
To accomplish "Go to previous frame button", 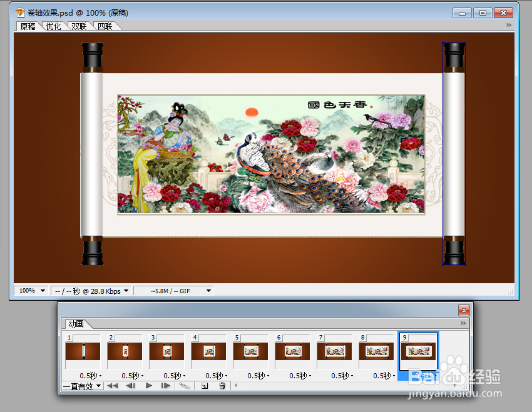I will (x=130, y=386).
